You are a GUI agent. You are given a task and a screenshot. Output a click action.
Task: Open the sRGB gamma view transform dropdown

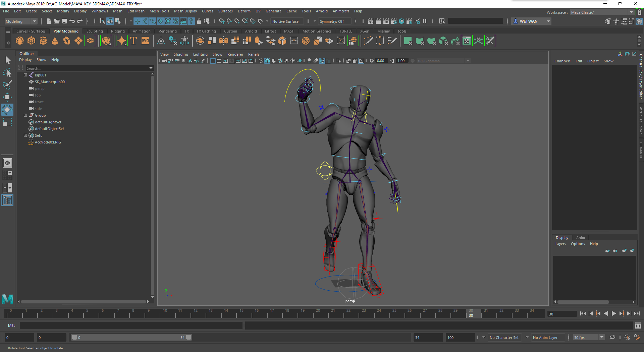pyautogui.click(x=443, y=61)
